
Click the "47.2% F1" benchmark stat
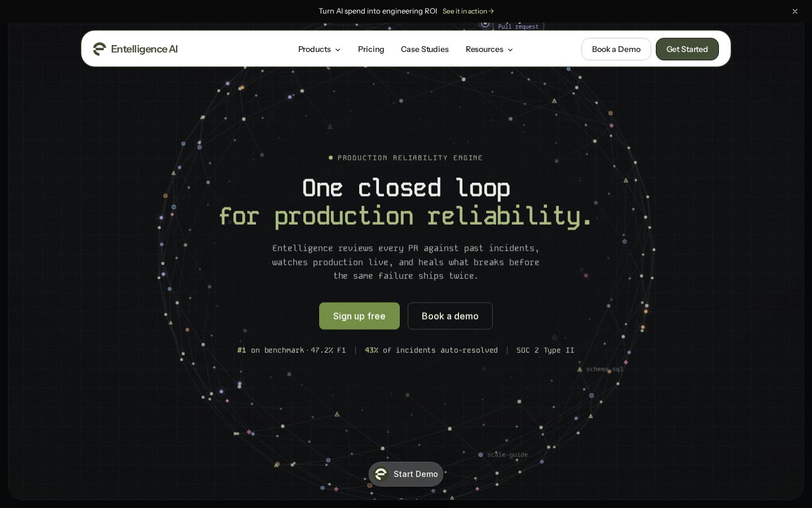click(x=328, y=351)
